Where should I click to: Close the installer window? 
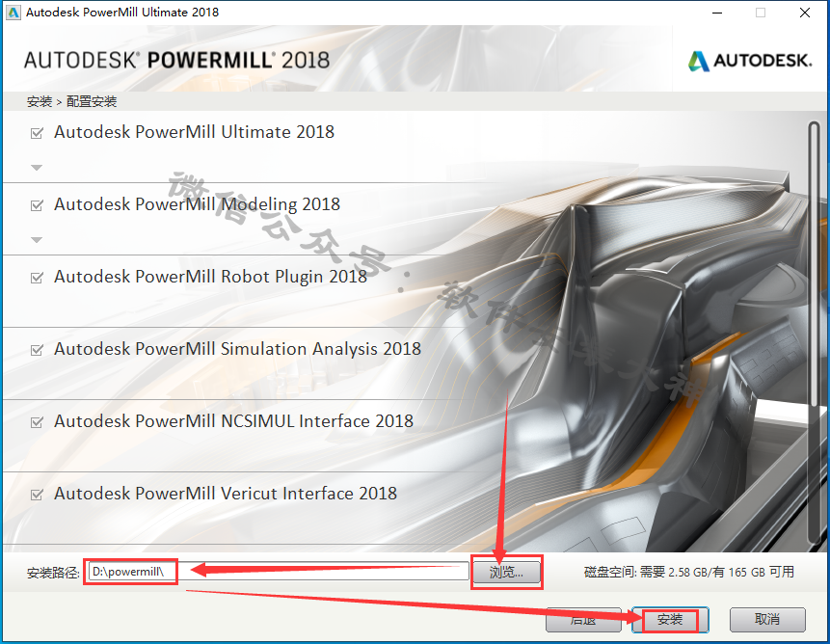805,13
